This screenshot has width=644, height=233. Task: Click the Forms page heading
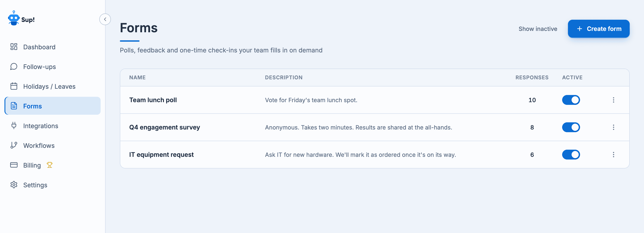pyautogui.click(x=139, y=28)
